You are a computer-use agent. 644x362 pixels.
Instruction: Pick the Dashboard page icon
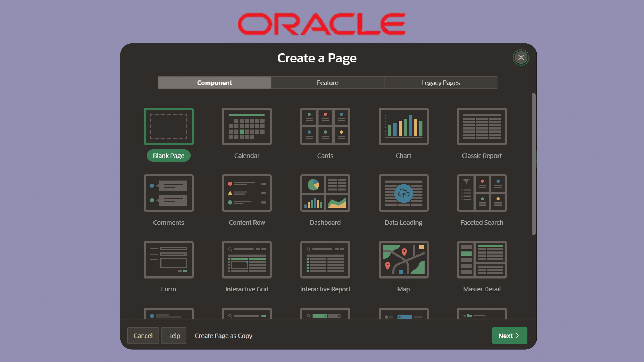[x=325, y=193]
